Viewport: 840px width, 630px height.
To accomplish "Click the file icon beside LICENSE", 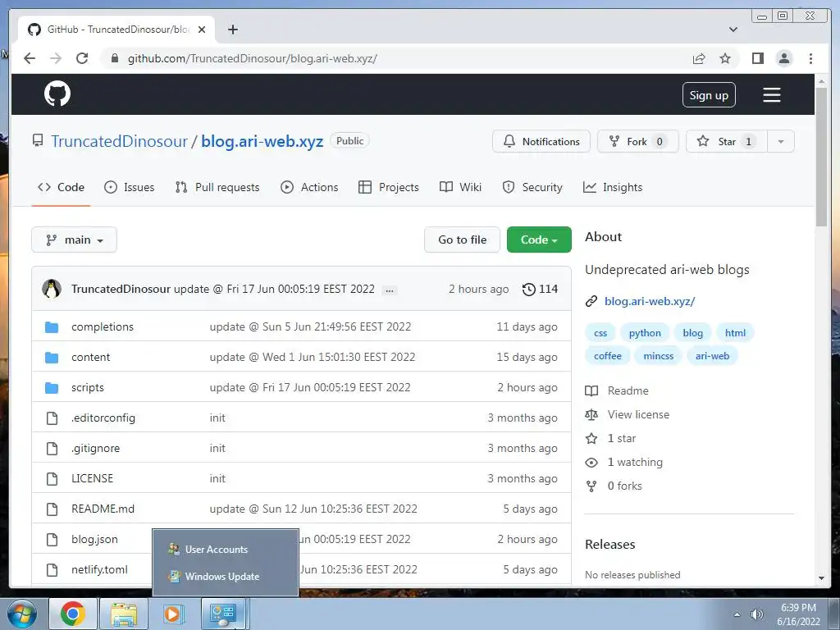I will pyautogui.click(x=52, y=478).
